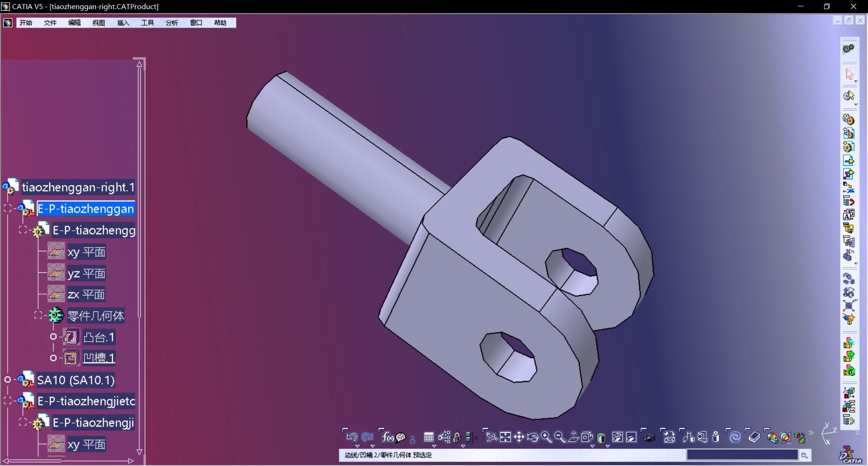
Task: Toggle the Swap visible space icon
Action: coord(631,437)
